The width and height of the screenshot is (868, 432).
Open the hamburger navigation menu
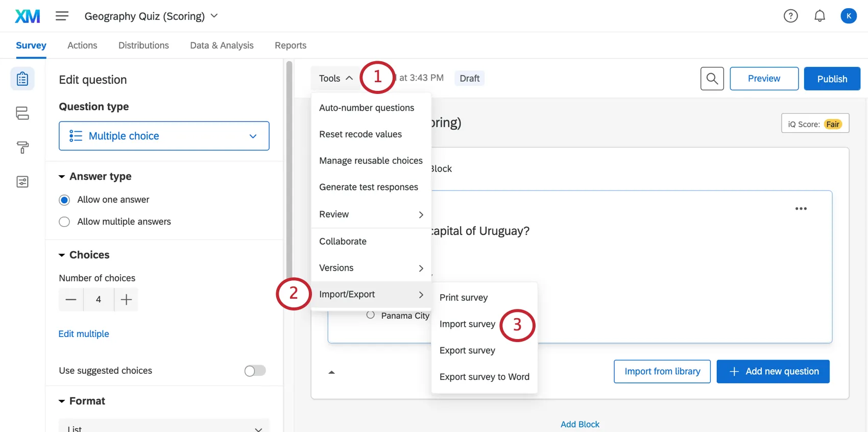pyautogui.click(x=62, y=16)
